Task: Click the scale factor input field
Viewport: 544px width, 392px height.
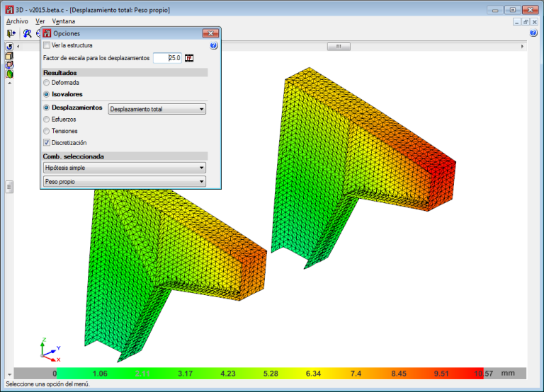Action: [x=167, y=58]
